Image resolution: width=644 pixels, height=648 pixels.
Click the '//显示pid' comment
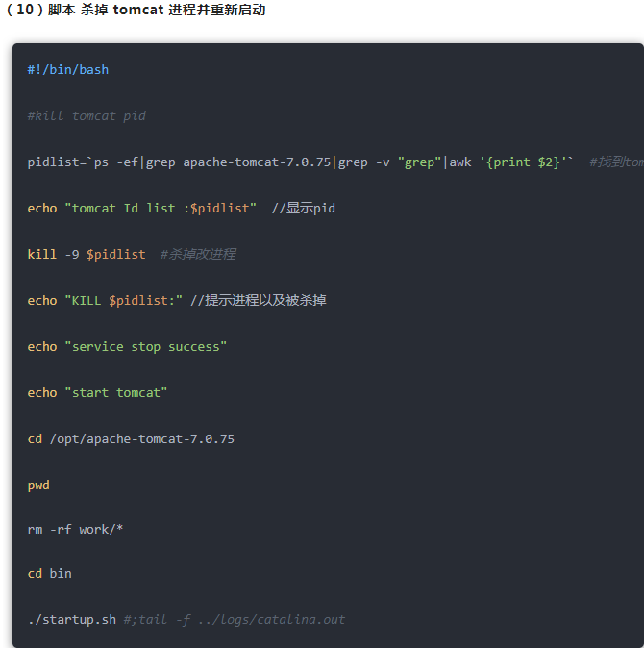pyautogui.click(x=303, y=208)
